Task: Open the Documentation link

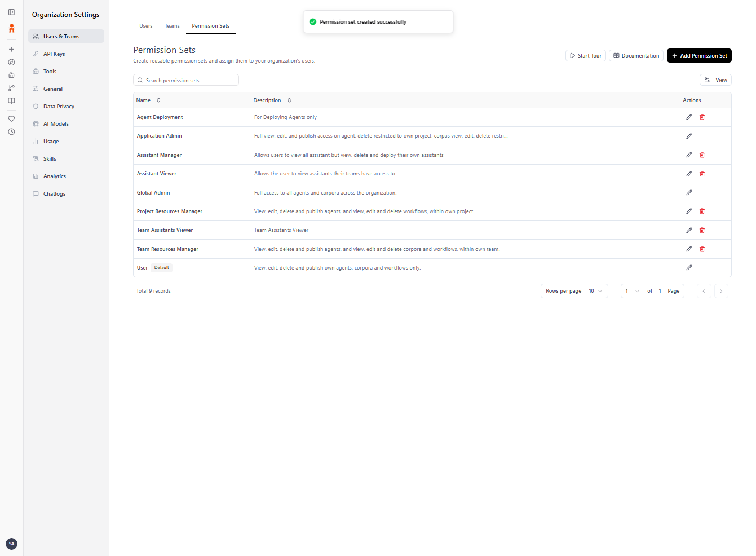Action: [636, 56]
